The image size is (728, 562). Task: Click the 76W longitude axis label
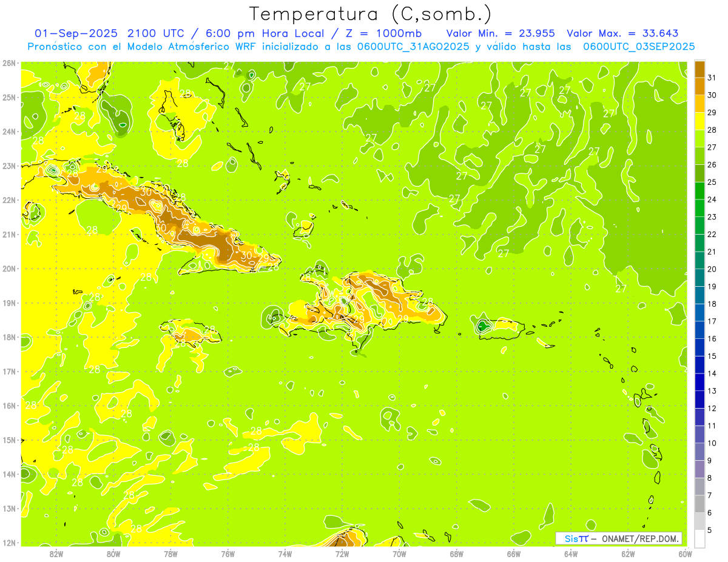[x=227, y=553]
